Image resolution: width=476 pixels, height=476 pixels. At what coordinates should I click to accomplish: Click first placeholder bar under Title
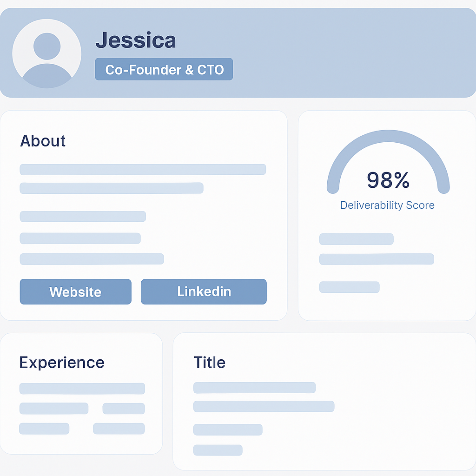254,388
